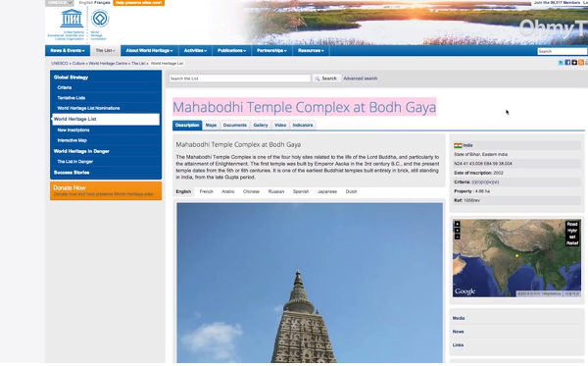Open the Criteria link in info panel

point(485,183)
